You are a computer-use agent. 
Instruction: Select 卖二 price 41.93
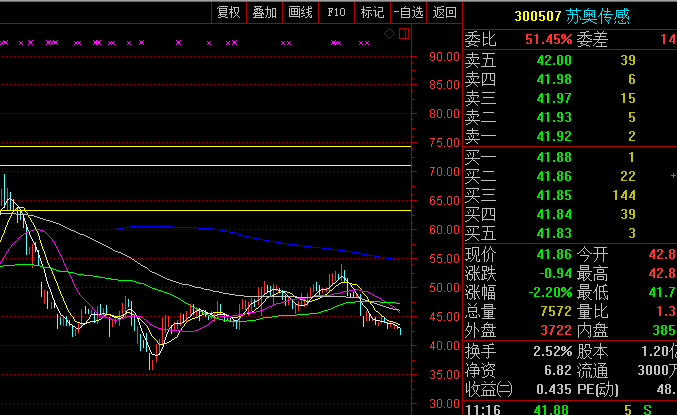click(554, 117)
